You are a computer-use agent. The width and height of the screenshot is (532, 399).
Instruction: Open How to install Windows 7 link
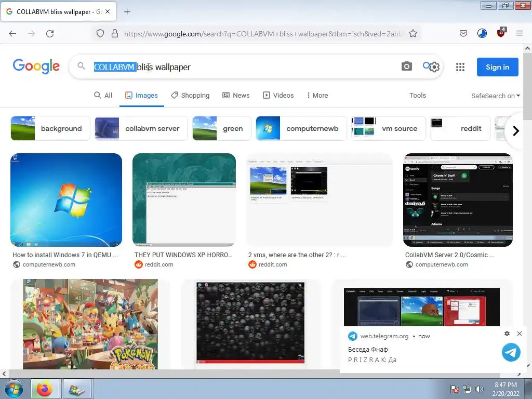coord(65,255)
